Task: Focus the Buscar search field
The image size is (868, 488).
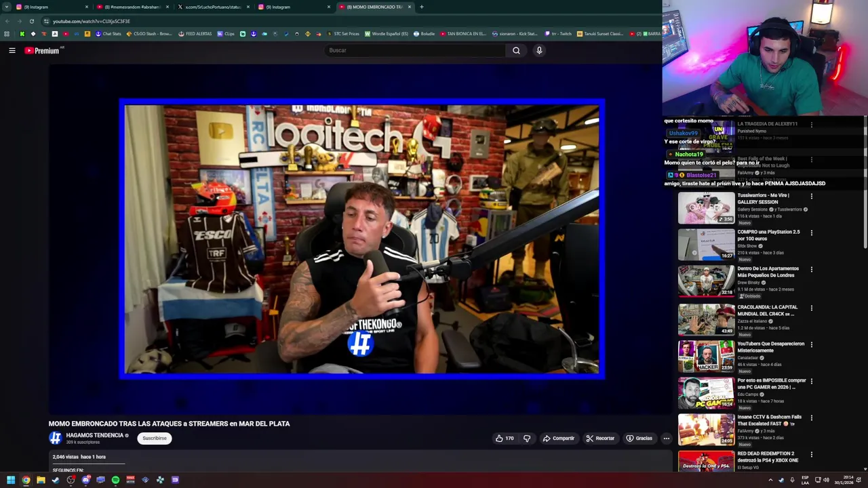Action: point(415,50)
